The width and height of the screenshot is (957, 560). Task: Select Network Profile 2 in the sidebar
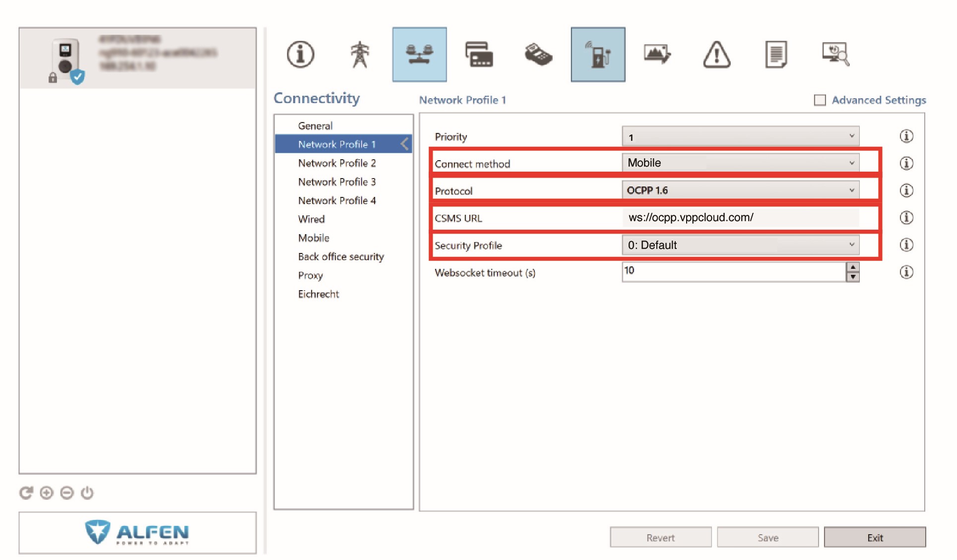pos(337,163)
